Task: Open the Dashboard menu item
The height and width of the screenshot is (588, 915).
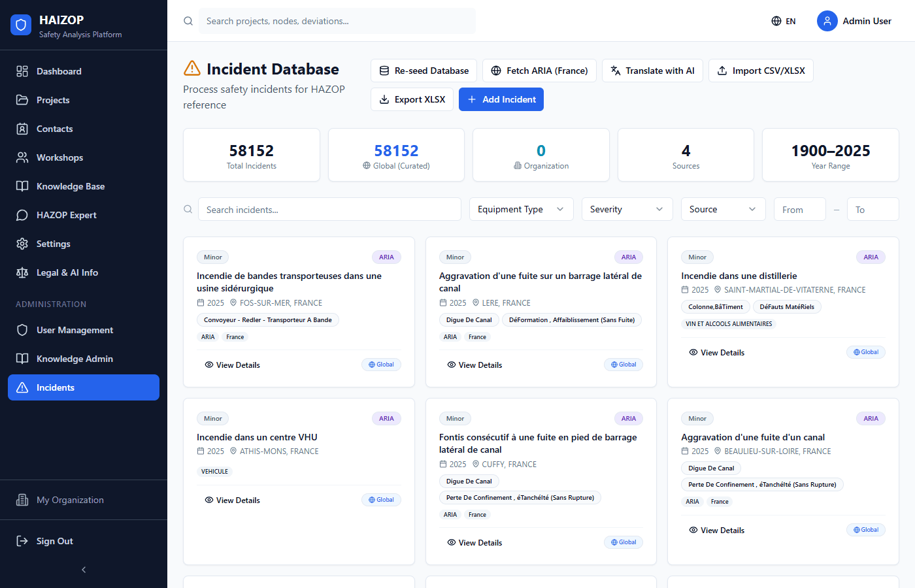Action: coord(59,71)
